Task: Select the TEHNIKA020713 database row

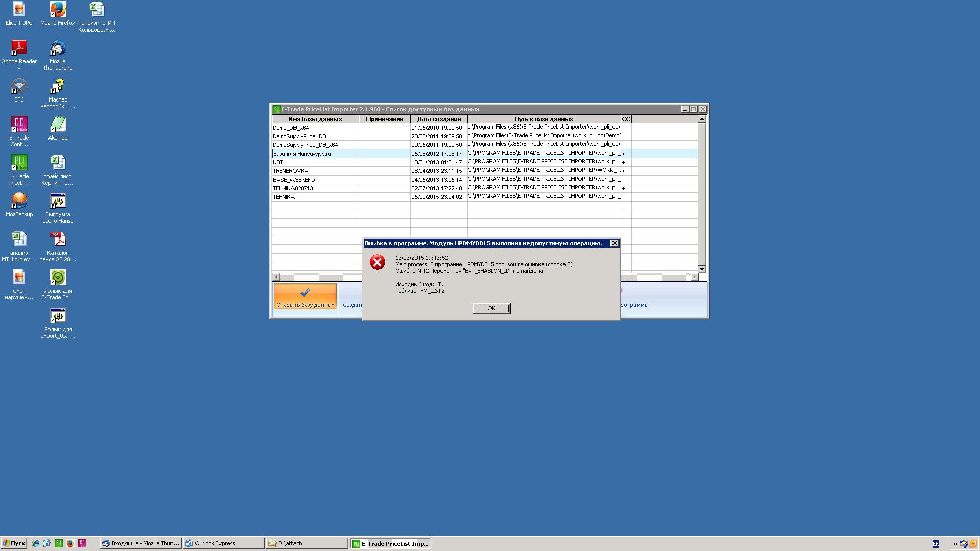Action: [485, 188]
